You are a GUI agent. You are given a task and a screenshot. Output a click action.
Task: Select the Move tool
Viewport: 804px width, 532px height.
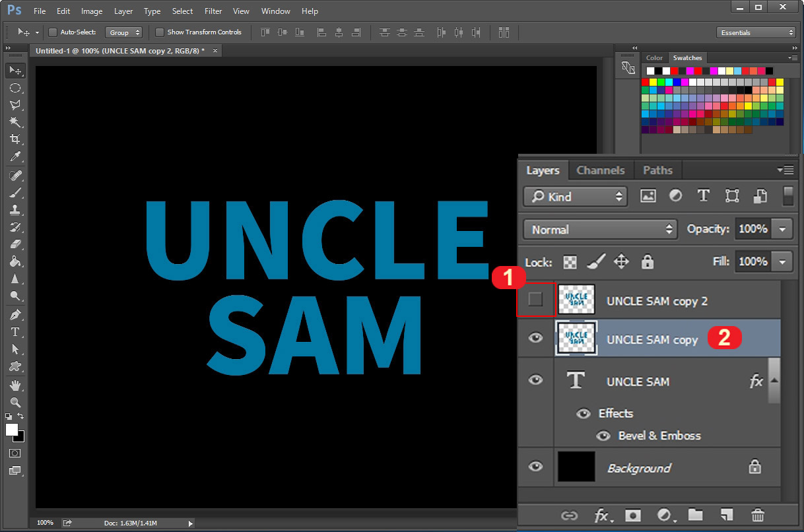15,70
